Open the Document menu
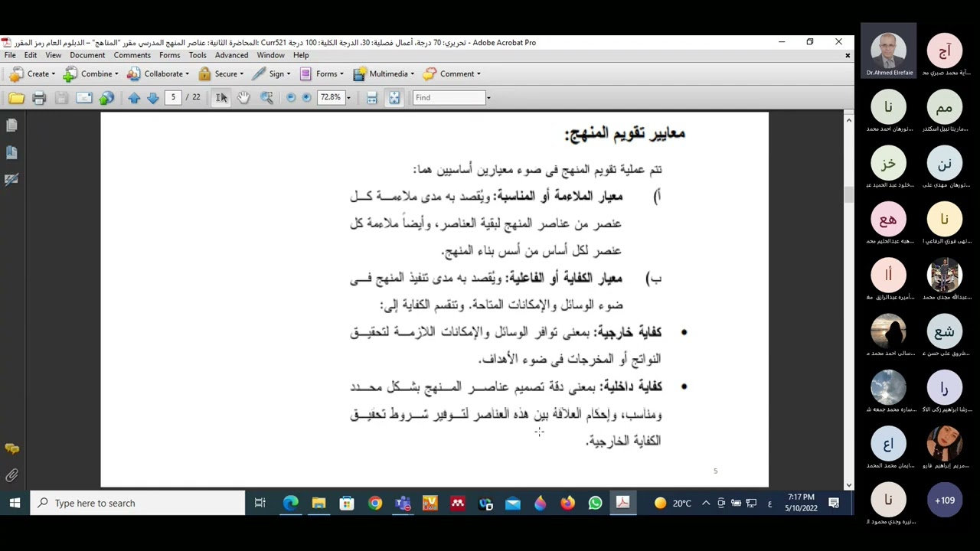Image resolution: width=980 pixels, height=551 pixels. [87, 55]
